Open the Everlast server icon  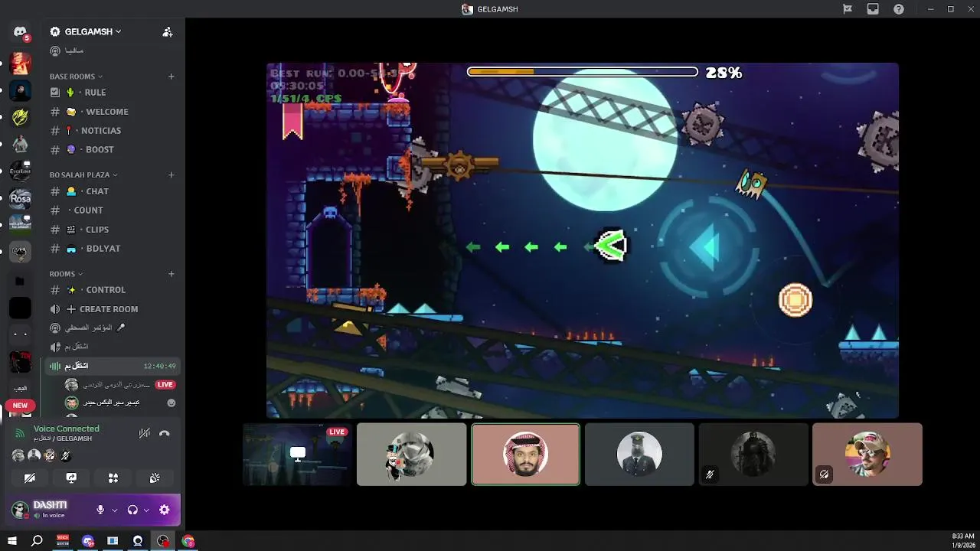coord(20,170)
